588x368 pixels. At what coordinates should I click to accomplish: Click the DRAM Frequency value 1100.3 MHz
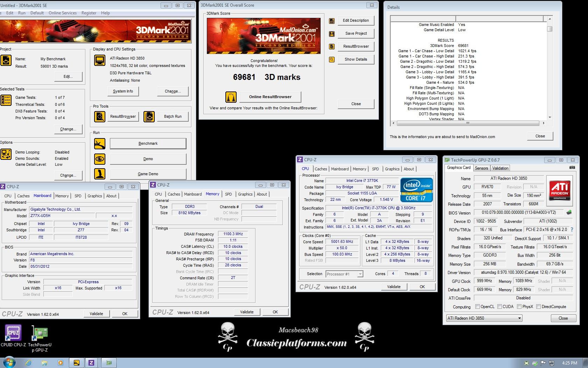coord(233,234)
